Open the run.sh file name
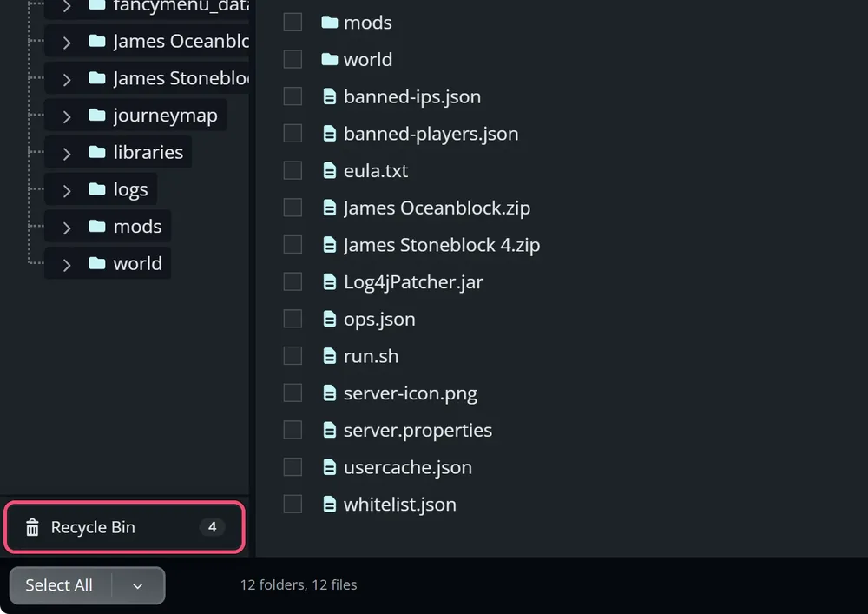 point(371,357)
